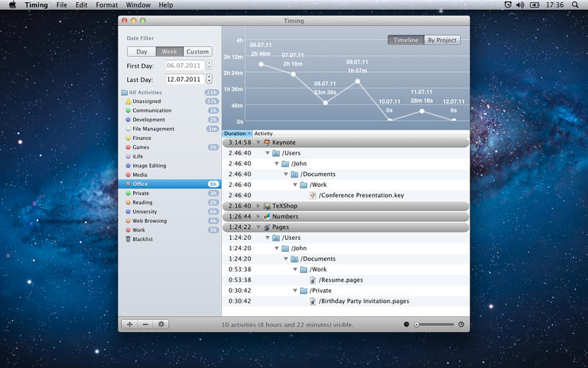This screenshot has height=368, width=588.
Task: Click the TeXShop app icon in list
Action: (267, 206)
